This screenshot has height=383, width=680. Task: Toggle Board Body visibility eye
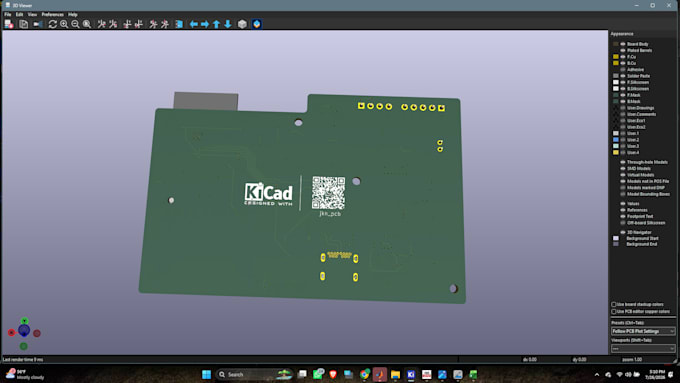[x=623, y=44]
